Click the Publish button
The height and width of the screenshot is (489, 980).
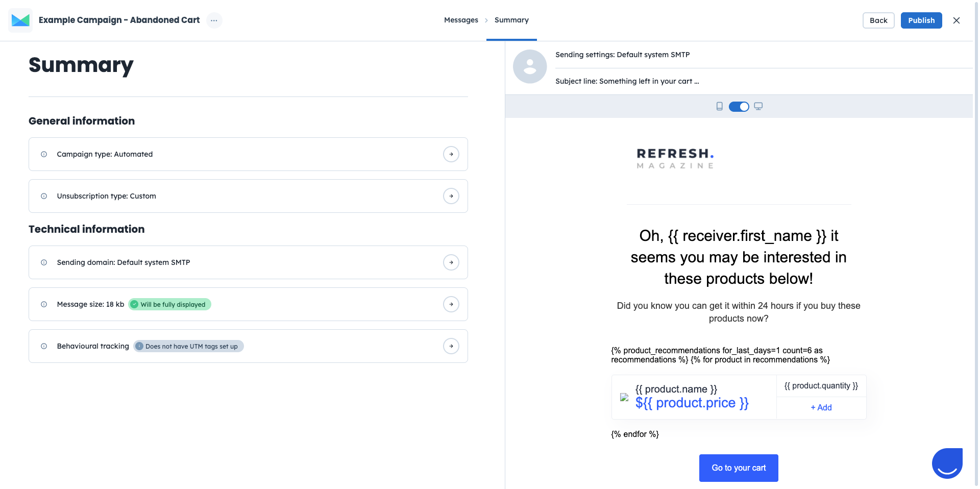coord(921,20)
